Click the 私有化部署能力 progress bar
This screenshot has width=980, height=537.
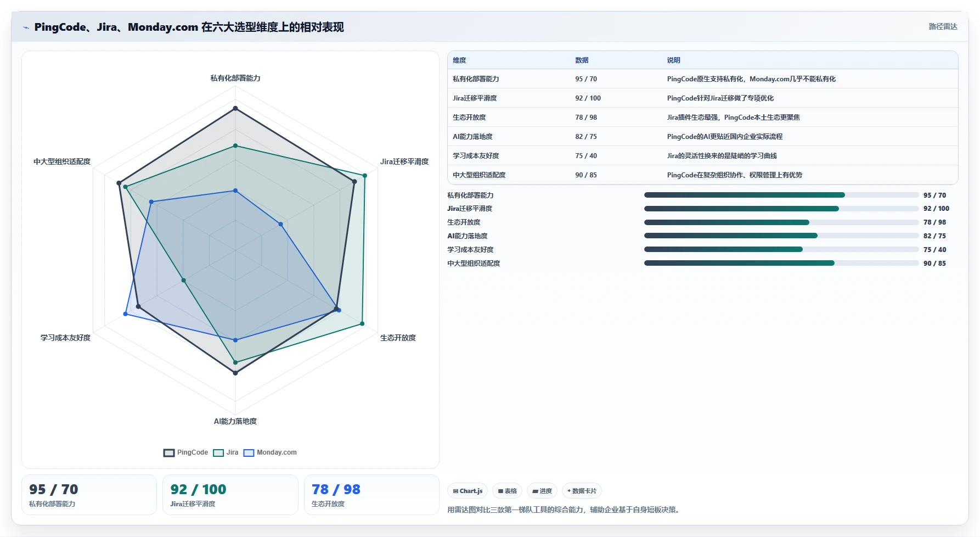781,195
